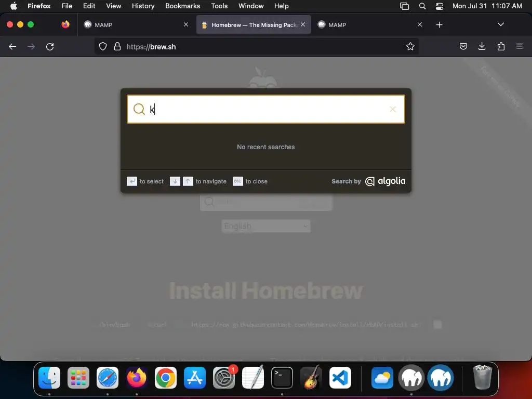532x399 pixels.
Task: Open the English language dropdown
Action: click(266, 226)
